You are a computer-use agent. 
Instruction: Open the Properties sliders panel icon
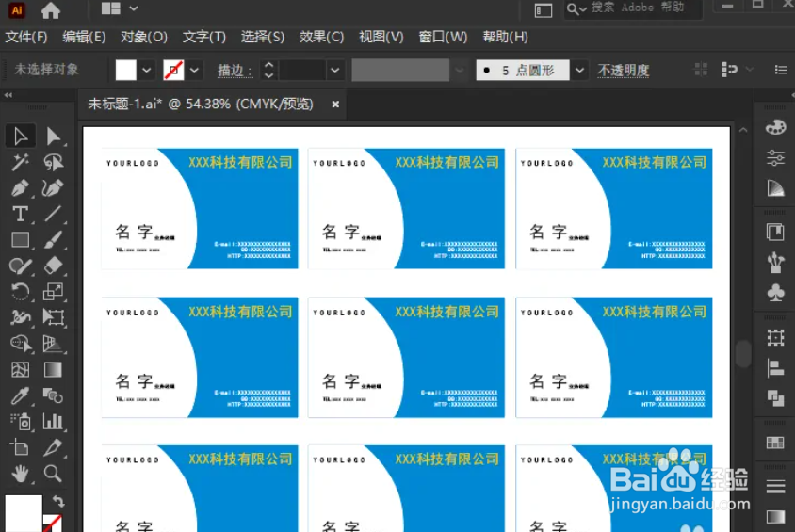tap(775, 158)
